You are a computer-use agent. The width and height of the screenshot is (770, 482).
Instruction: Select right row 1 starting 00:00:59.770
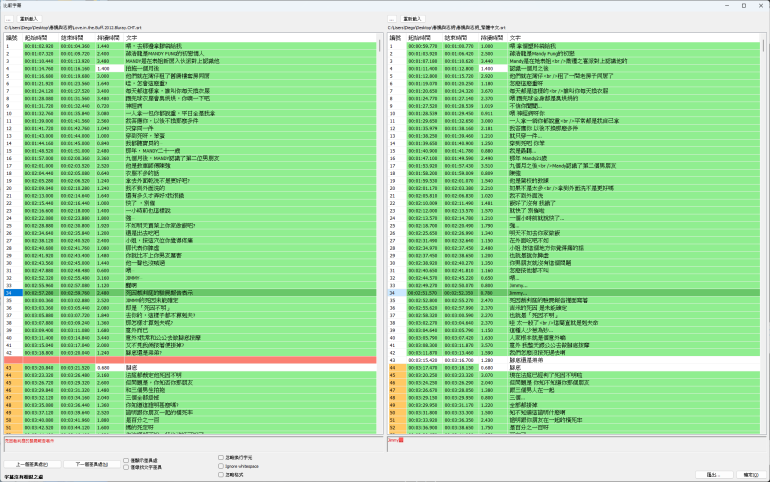pyautogui.click(x=574, y=46)
